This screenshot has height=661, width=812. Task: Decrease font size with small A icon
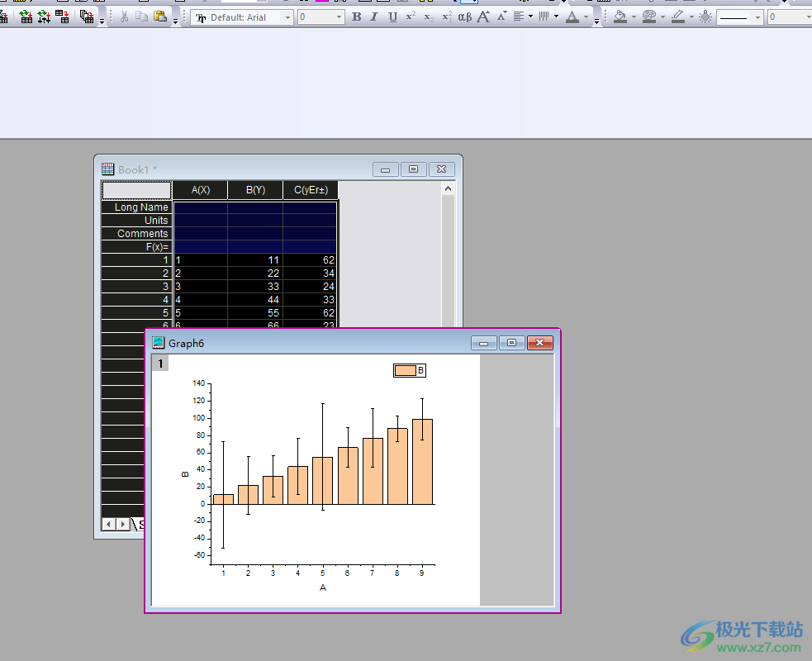click(501, 17)
